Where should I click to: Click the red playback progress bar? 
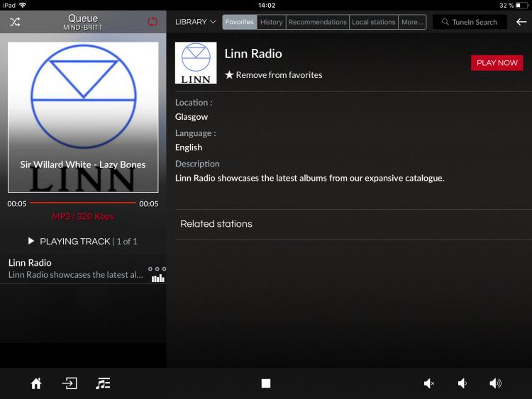pyautogui.click(x=83, y=203)
